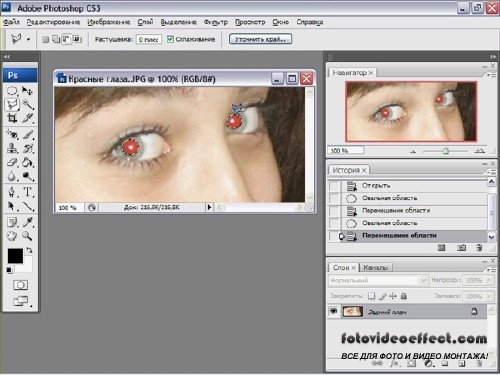Open the History panel options menu
Viewport: 500px width, 375px height.
point(491,172)
